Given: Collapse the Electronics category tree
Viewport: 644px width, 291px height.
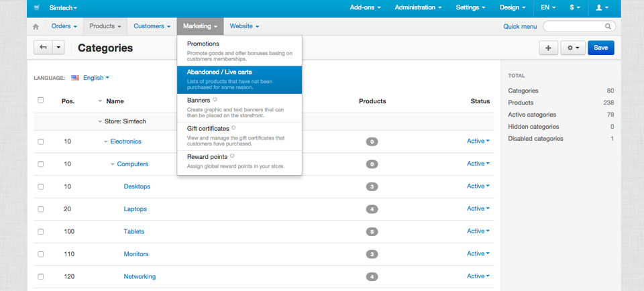Looking at the screenshot, I should (105, 141).
